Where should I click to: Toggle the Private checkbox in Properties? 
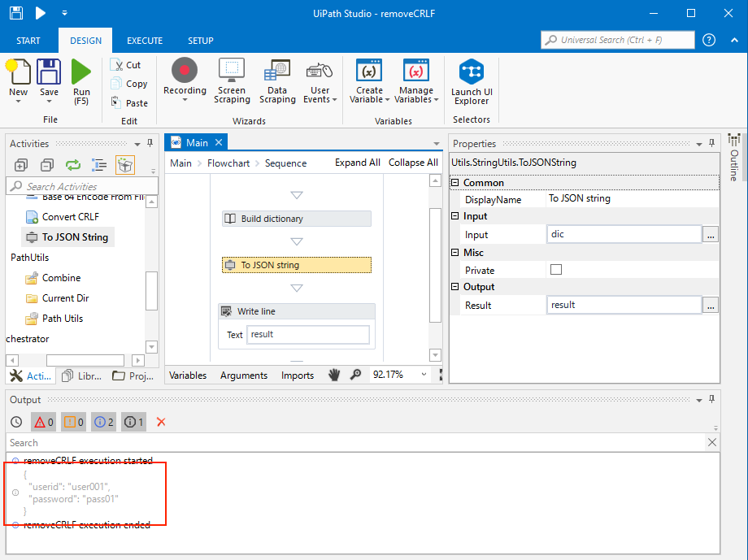(x=556, y=270)
